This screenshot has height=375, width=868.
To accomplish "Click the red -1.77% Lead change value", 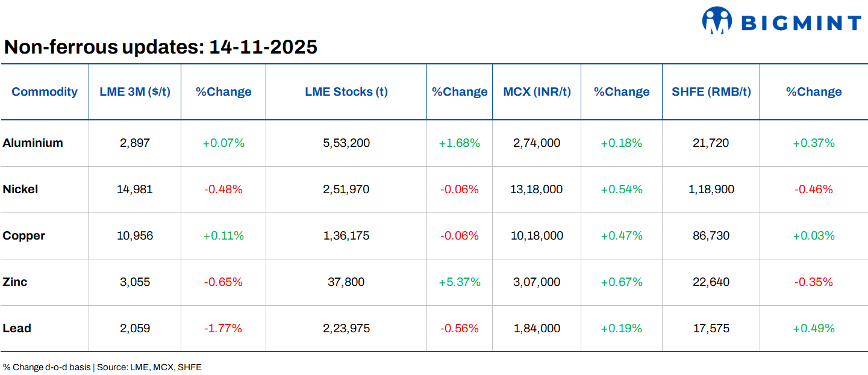I will 223,328.
